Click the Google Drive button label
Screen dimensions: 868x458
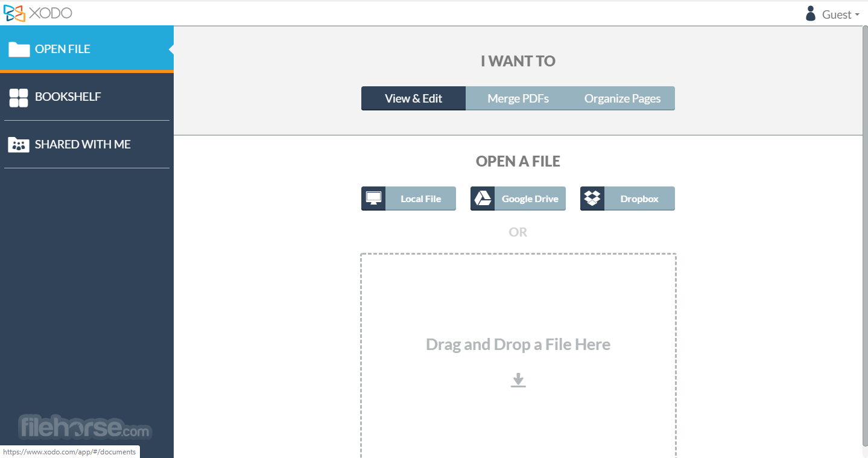(530, 199)
